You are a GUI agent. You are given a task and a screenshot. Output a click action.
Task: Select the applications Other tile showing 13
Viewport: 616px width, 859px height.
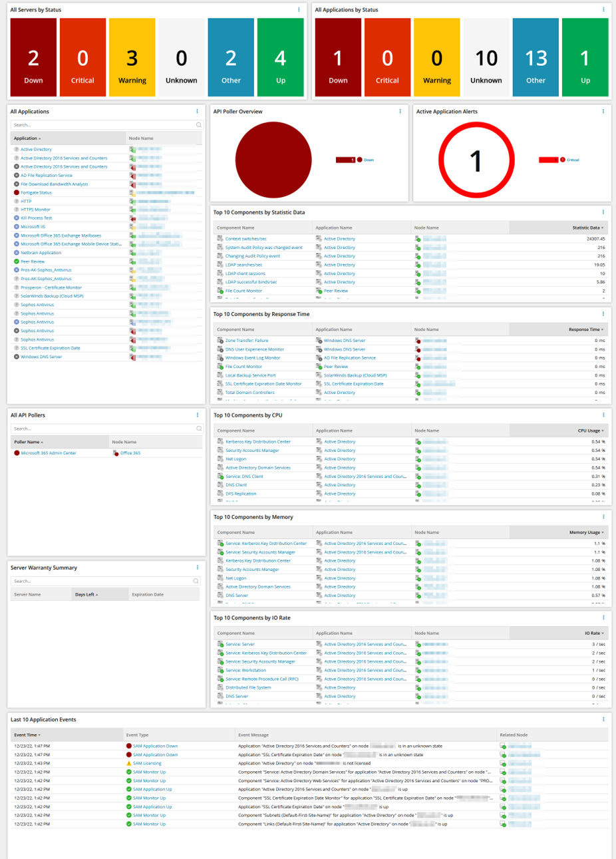tap(536, 58)
